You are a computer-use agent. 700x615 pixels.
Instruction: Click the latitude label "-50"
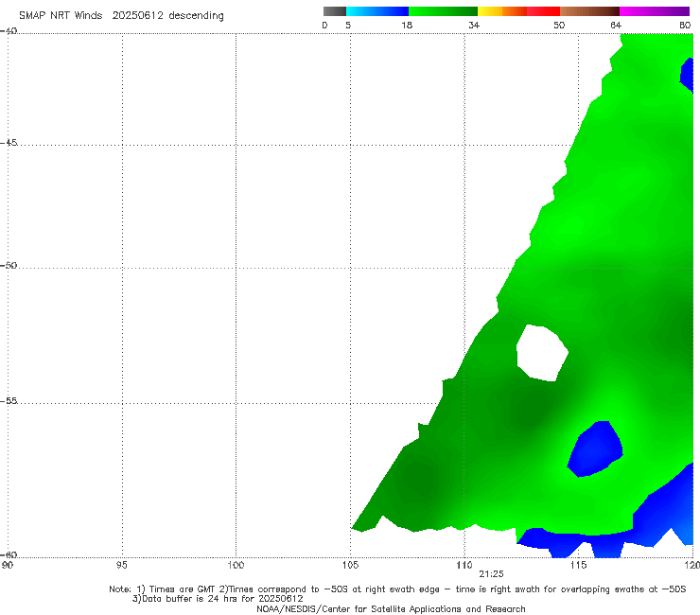(9, 265)
